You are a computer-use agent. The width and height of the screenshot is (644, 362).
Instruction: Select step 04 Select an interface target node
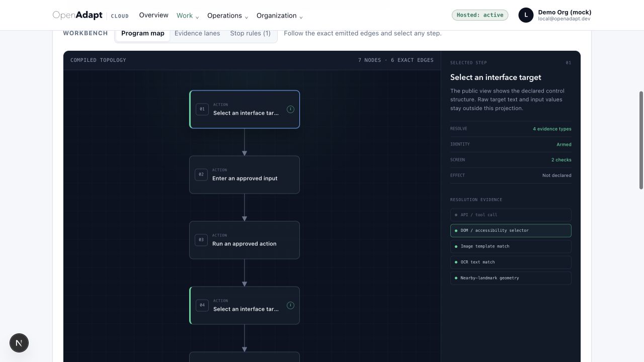(245, 305)
